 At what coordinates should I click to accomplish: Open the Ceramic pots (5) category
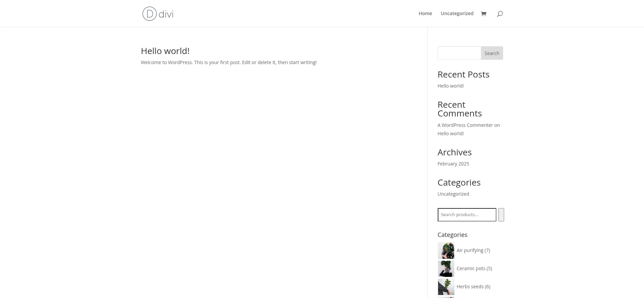click(474, 268)
